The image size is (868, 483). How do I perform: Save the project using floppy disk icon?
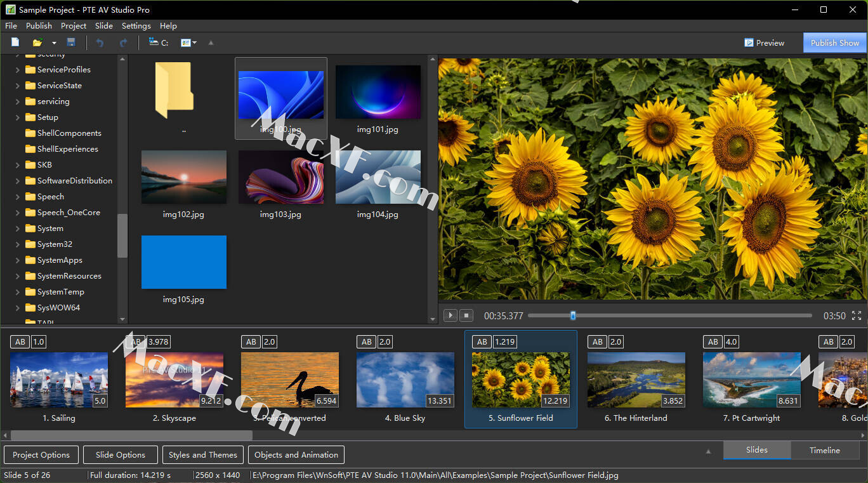pyautogui.click(x=71, y=43)
